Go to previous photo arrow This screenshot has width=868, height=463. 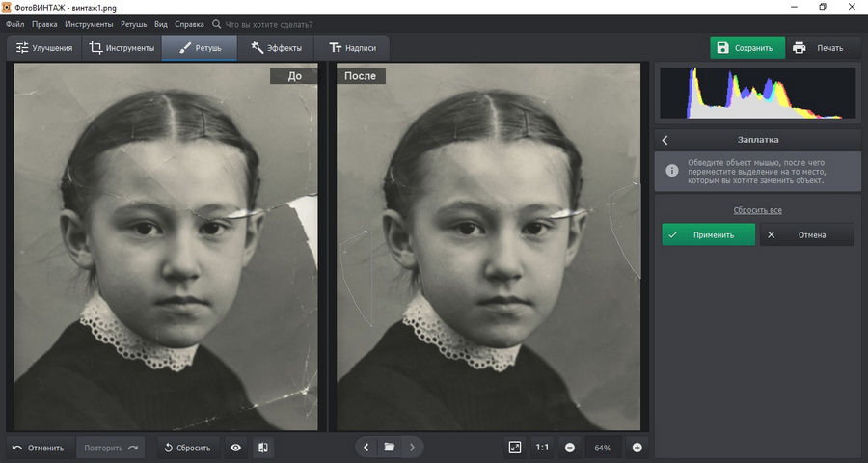tap(366, 447)
